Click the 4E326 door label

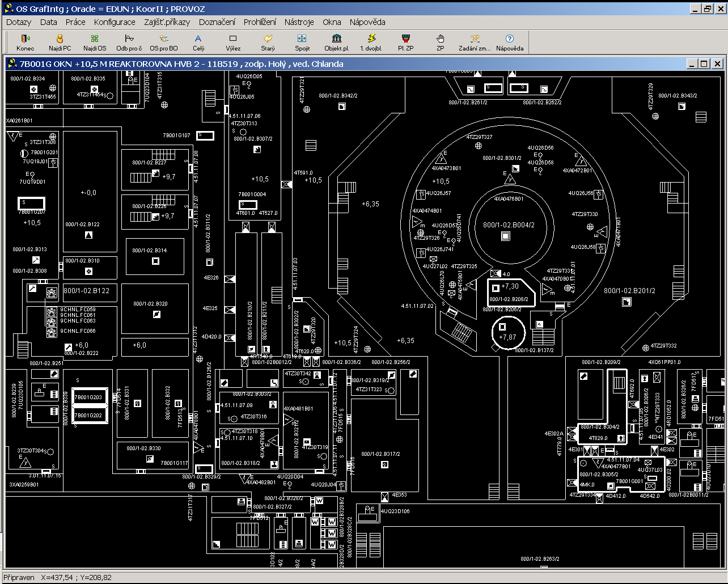(x=211, y=278)
